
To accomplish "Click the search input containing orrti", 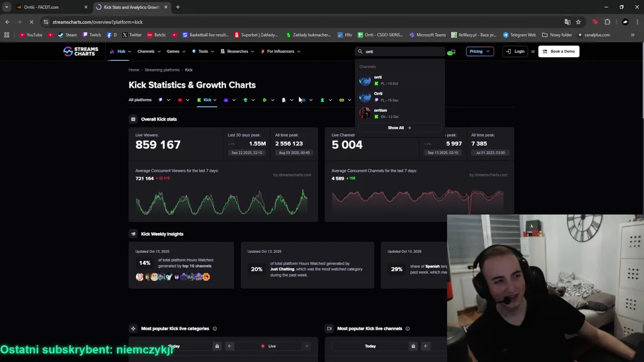I will [400, 51].
